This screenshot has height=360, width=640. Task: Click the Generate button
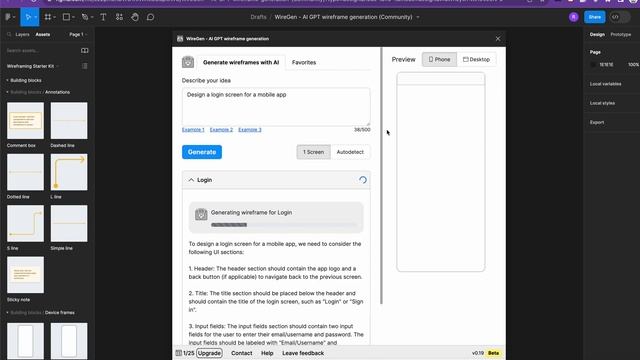(x=202, y=152)
